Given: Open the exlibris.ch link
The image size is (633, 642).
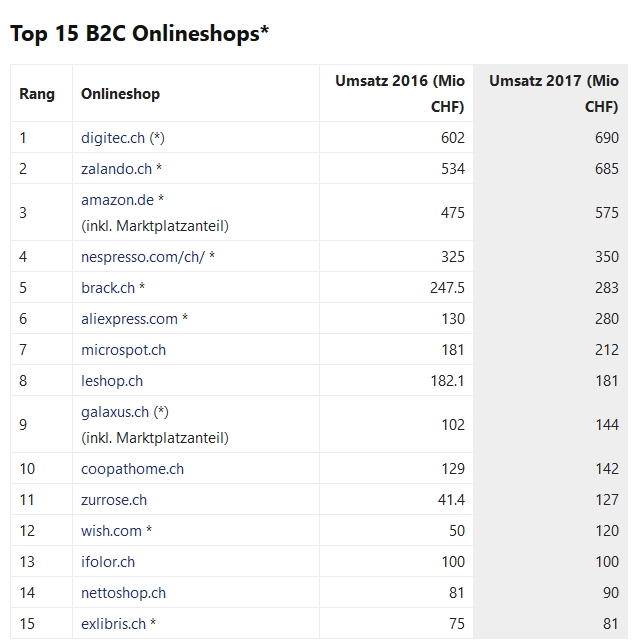Looking at the screenshot, I should (113, 624).
